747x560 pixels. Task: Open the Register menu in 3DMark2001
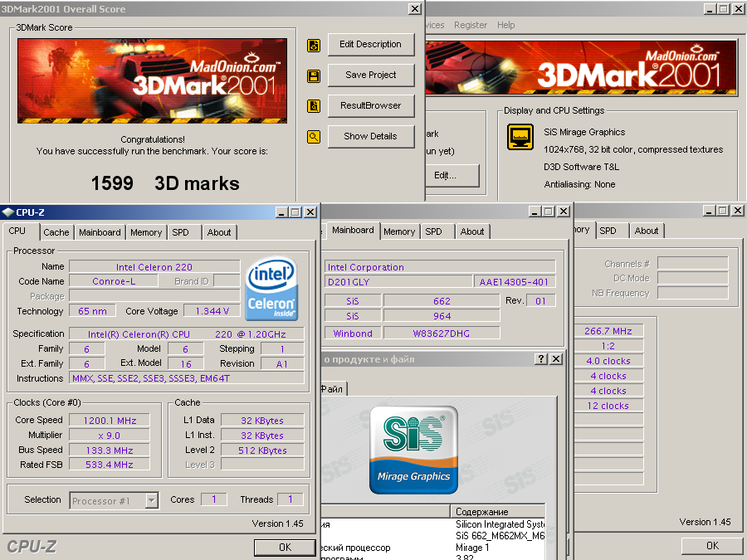coord(471,25)
